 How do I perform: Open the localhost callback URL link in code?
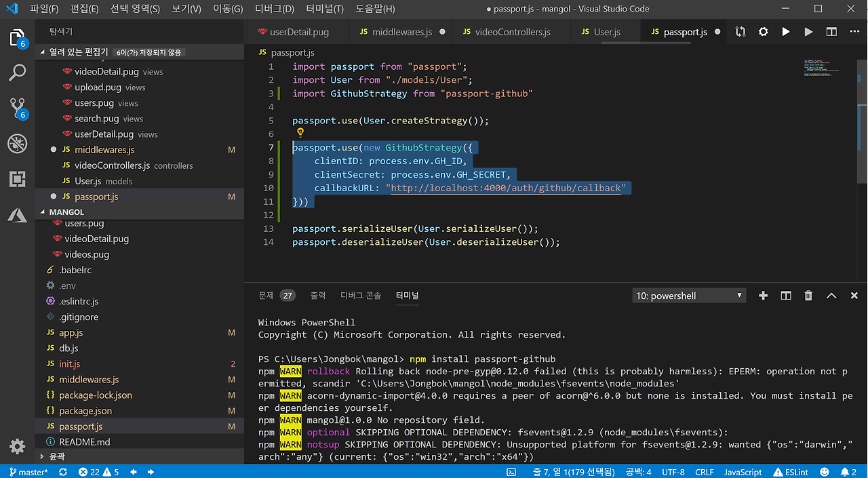coord(506,188)
